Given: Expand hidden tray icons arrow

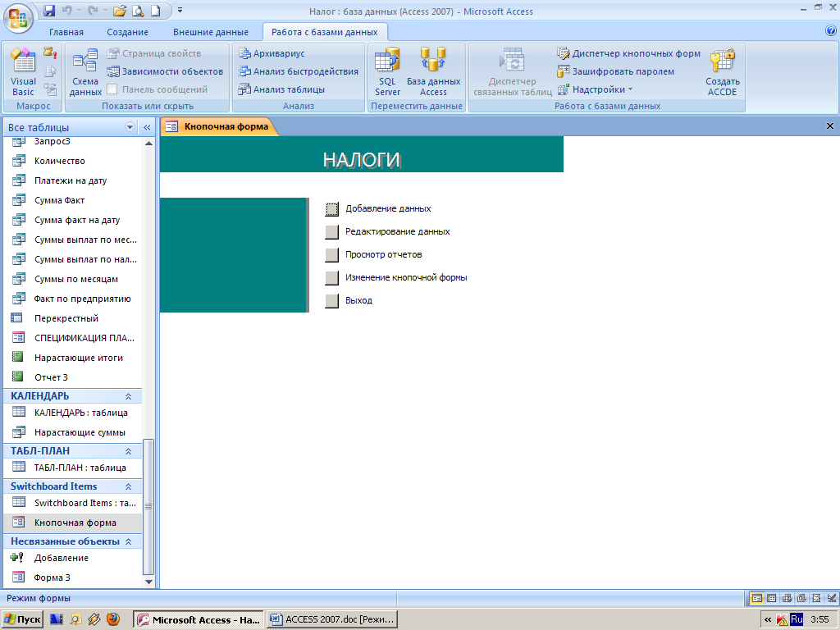Looking at the screenshot, I should 768,619.
